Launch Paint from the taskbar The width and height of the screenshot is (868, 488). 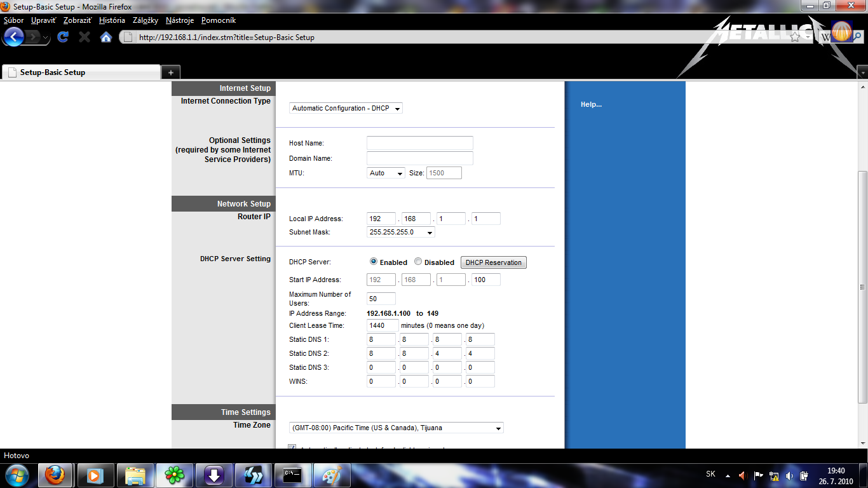point(332,475)
